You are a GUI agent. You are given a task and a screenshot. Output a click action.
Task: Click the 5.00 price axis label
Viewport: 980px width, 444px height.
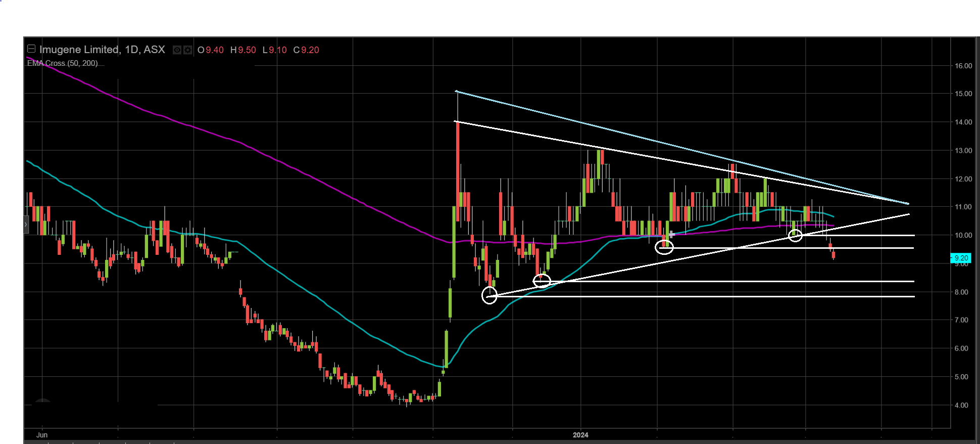pyautogui.click(x=961, y=377)
